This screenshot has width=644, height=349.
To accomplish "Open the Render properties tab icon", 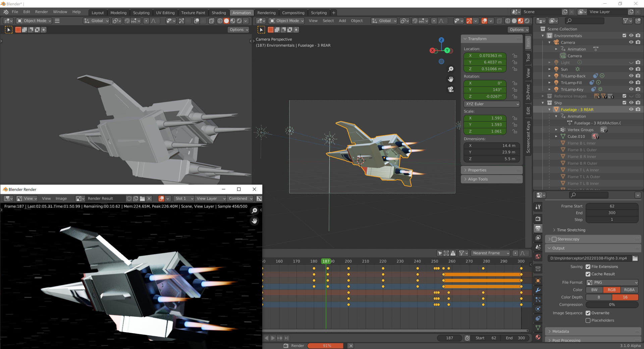I will coord(538,219).
